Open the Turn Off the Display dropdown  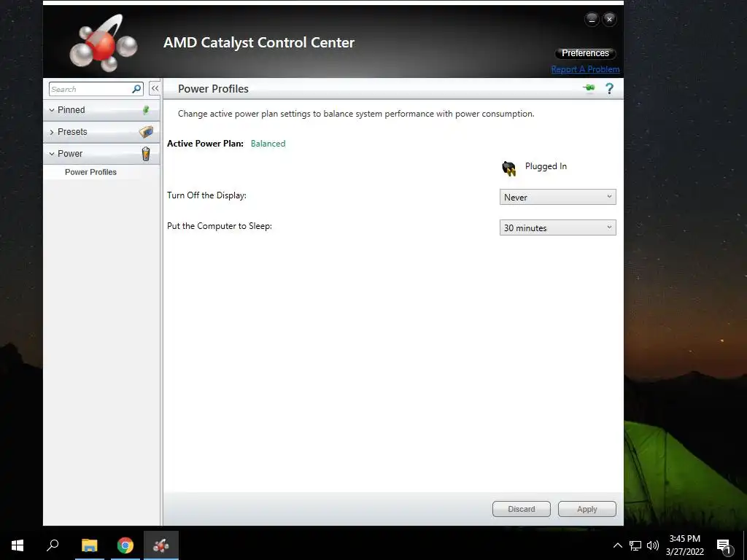pyautogui.click(x=557, y=197)
